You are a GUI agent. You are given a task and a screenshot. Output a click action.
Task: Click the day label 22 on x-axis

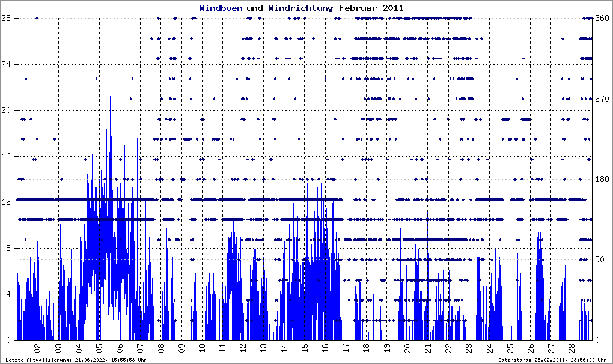pyautogui.click(x=448, y=348)
